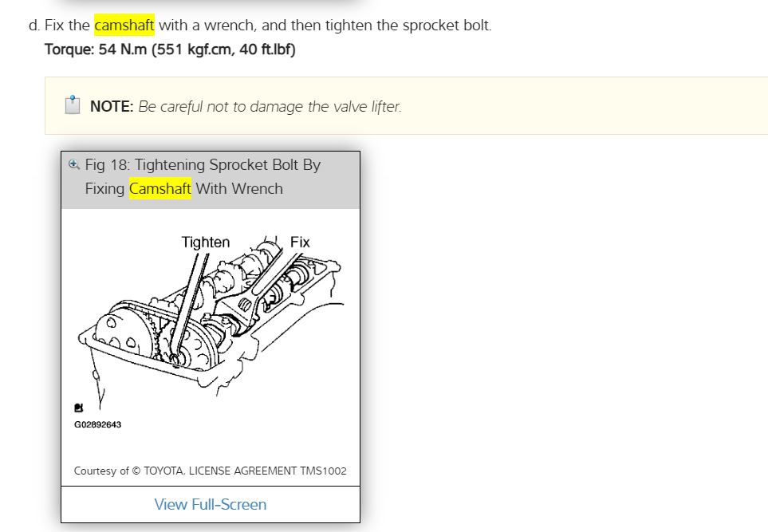
Task: Click the 'Fix' label in the diagram
Action: pos(300,242)
